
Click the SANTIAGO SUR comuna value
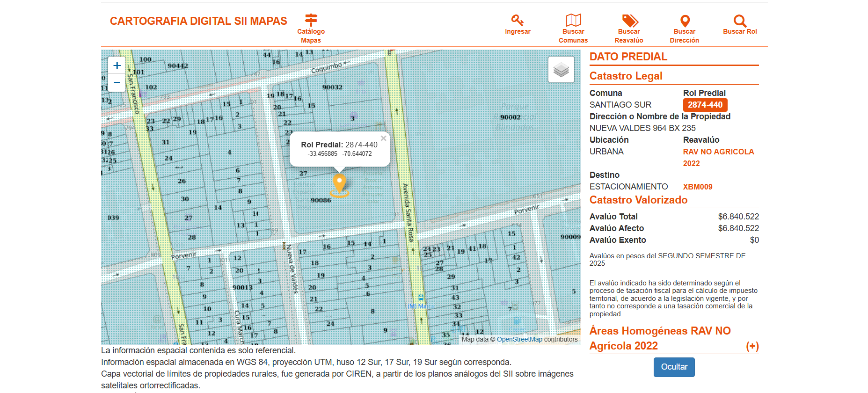pyautogui.click(x=620, y=105)
